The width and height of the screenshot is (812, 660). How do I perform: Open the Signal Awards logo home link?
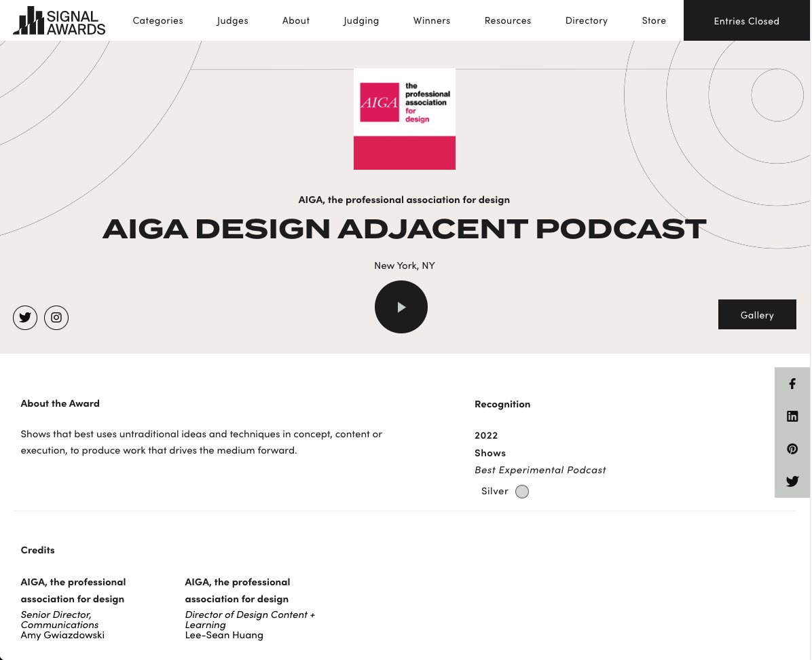(59, 21)
